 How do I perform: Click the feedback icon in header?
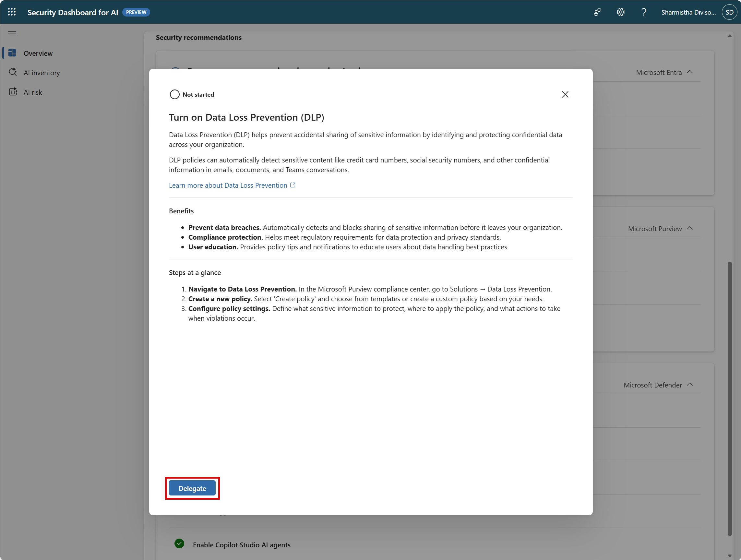pos(597,12)
